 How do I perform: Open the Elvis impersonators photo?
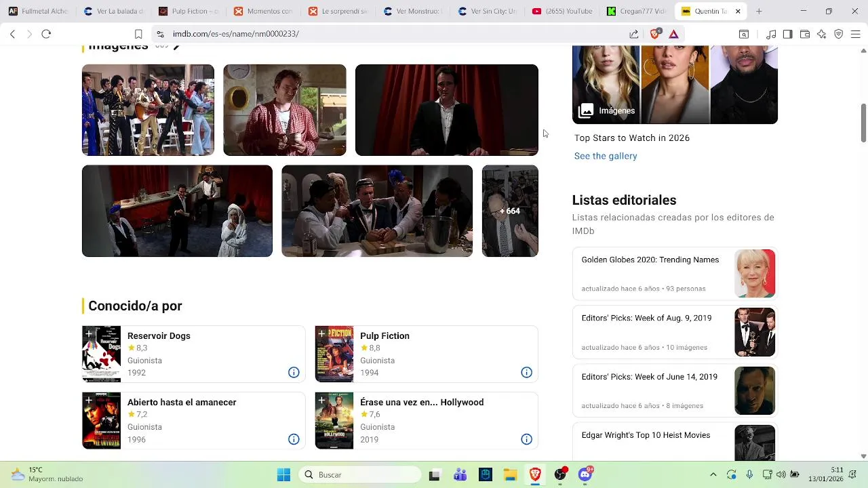(x=148, y=110)
